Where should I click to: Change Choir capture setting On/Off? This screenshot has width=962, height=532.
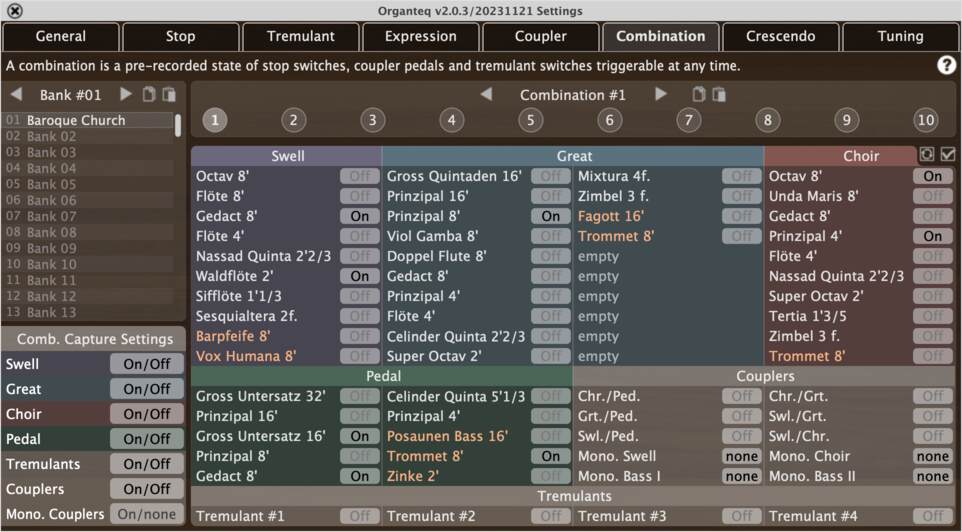click(147, 414)
